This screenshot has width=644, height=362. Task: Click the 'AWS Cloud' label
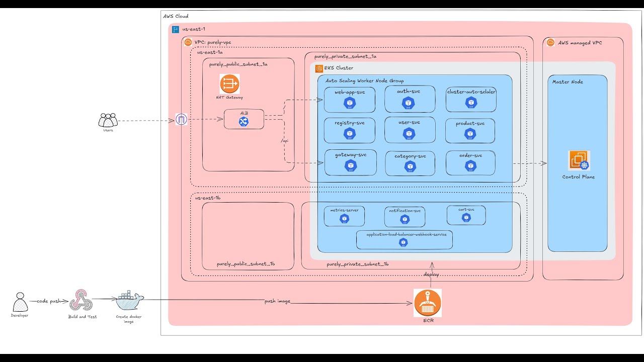tap(176, 17)
